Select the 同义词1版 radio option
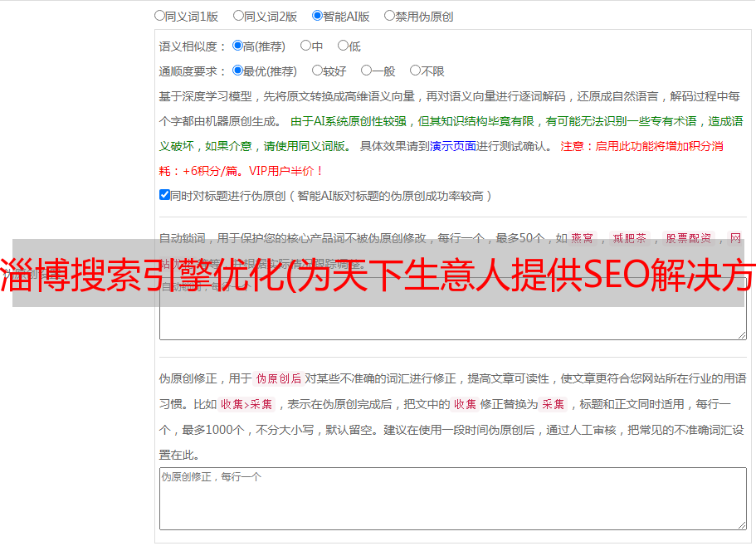Screen dimensions: 756x546 pos(159,16)
